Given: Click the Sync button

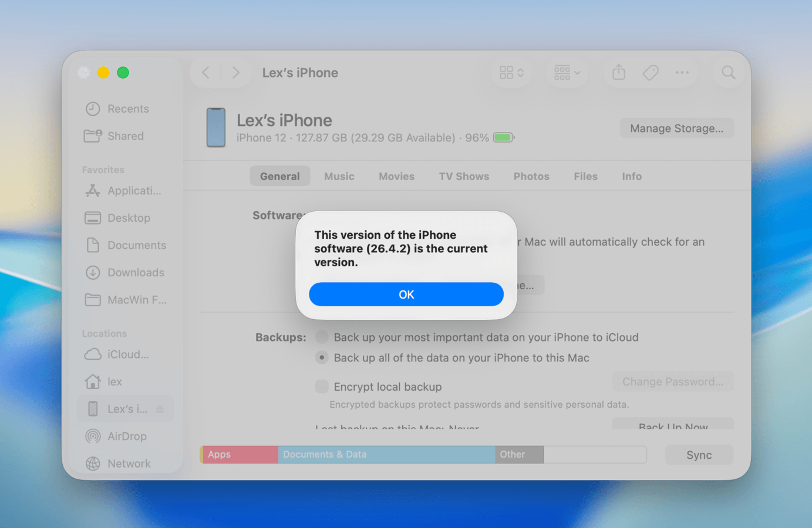Looking at the screenshot, I should (699, 455).
